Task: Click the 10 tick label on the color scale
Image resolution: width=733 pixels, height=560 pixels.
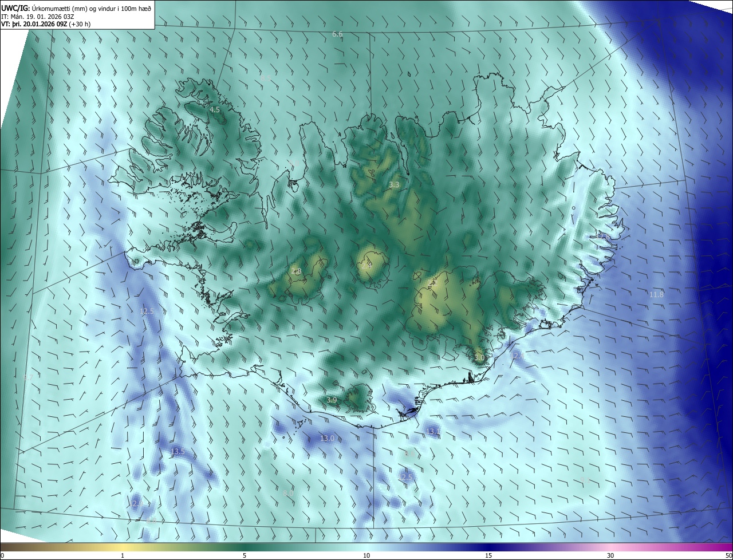Action: tap(366, 555)
